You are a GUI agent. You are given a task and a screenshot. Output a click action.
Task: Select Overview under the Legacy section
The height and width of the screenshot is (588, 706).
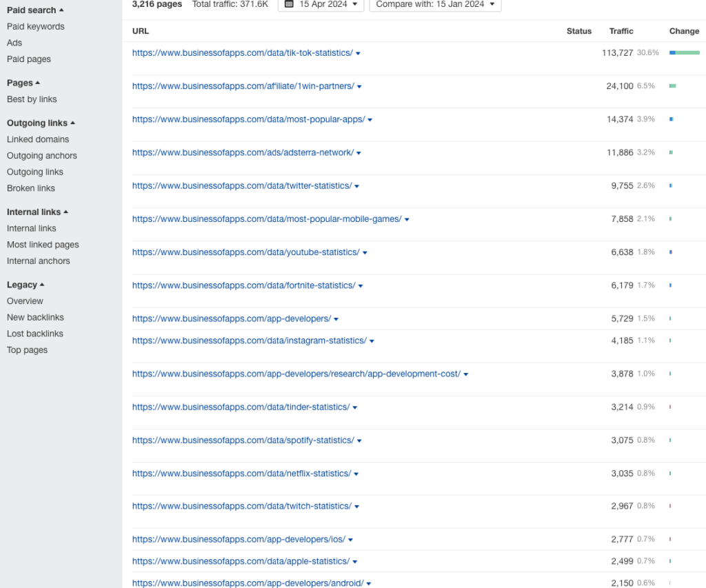pyautogui.click(x=25, y=301)
